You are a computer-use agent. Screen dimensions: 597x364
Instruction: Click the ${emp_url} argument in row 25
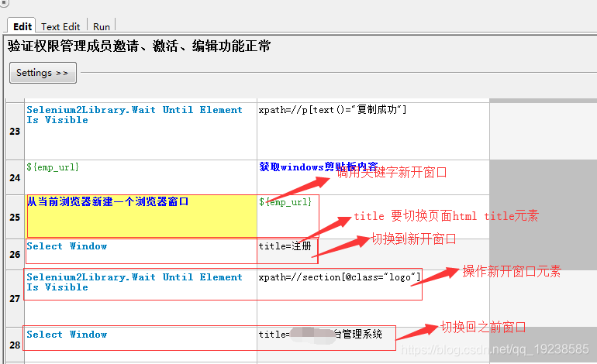tap(373, 217)
